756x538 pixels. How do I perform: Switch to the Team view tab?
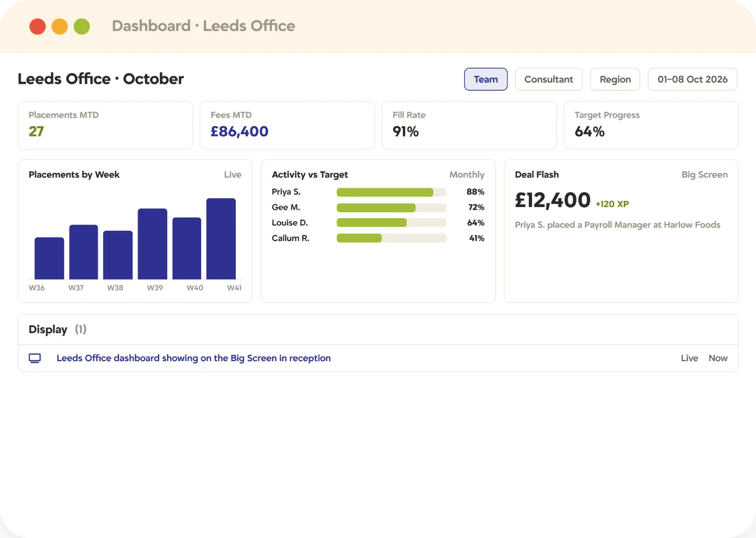click(x=486, y=79)
